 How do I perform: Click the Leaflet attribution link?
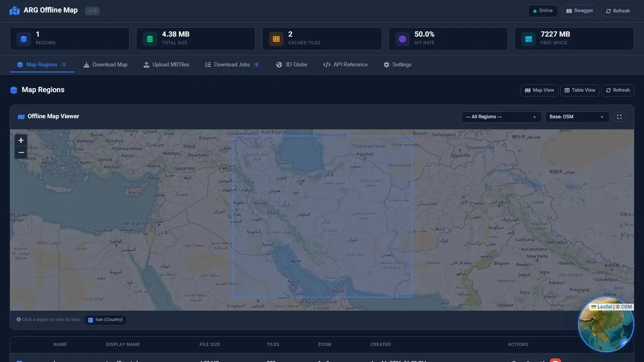tap(602, 307)
